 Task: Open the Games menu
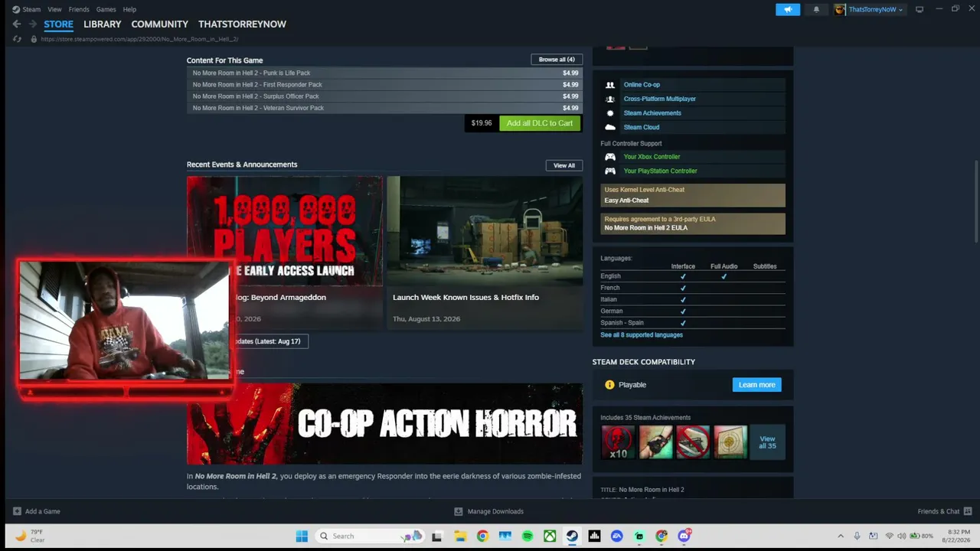[x=106, y=9]
